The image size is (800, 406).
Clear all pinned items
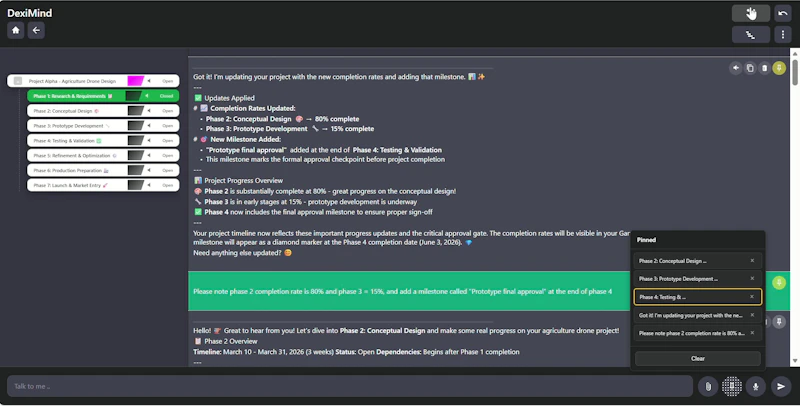[x=697, y=359]
